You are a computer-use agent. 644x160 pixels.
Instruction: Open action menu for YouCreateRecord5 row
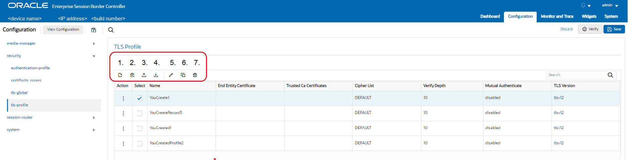click(x=123, y=113)
